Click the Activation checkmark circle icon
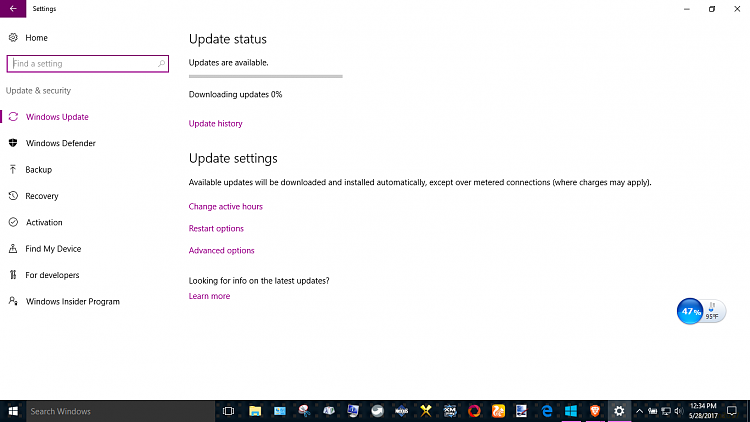Image resolution: width=750 pixels, height=422 pixels. [x=13, y=222]
